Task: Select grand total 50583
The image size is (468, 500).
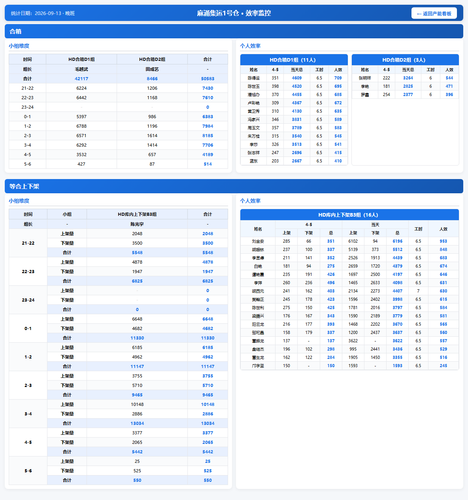Action: click(x=207, y=79)
